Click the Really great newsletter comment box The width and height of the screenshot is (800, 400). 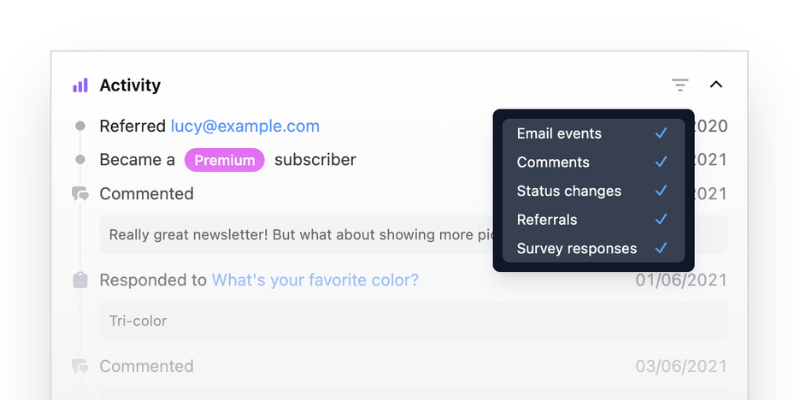tap(296, 235)
